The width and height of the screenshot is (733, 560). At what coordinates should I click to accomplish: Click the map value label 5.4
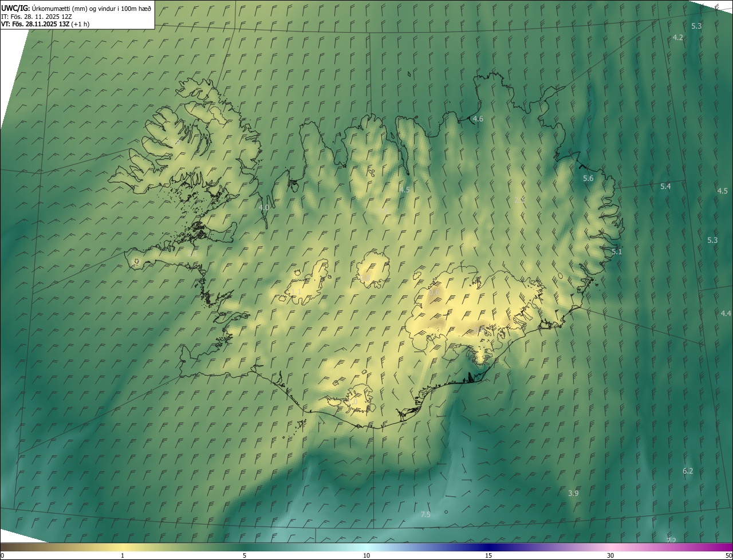point(665,187)
